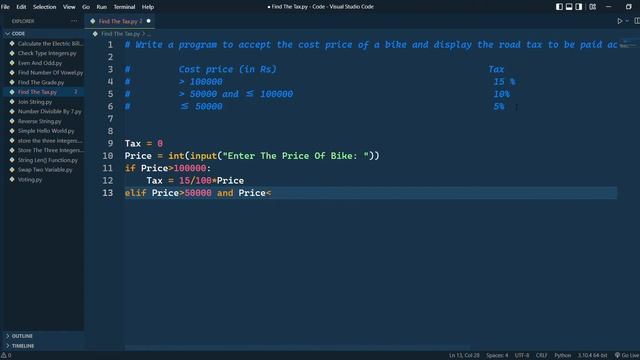This screenshot has height=360, width=640.
Task: Select the Find The Tax.py editor tab
Action: point(120,21)
